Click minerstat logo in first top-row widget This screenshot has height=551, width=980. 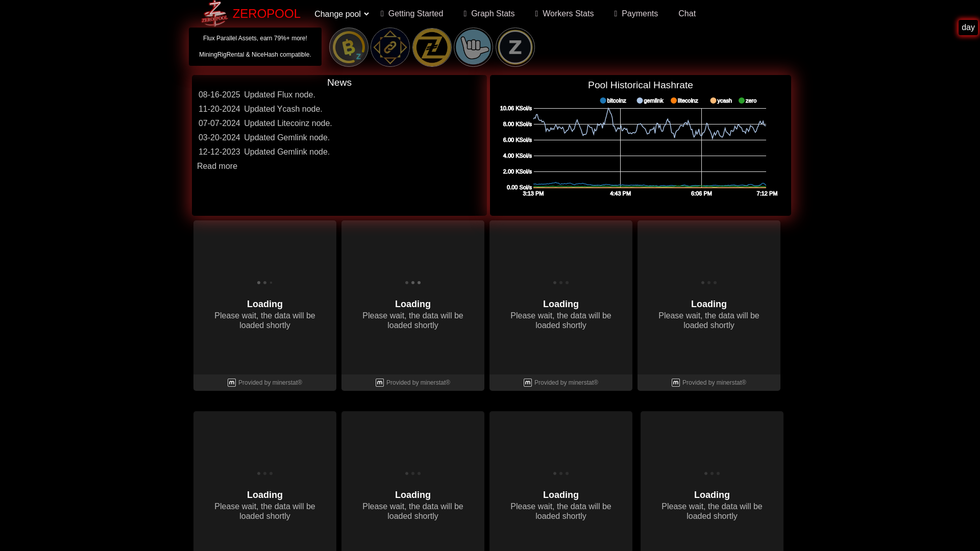click(232, 383)
